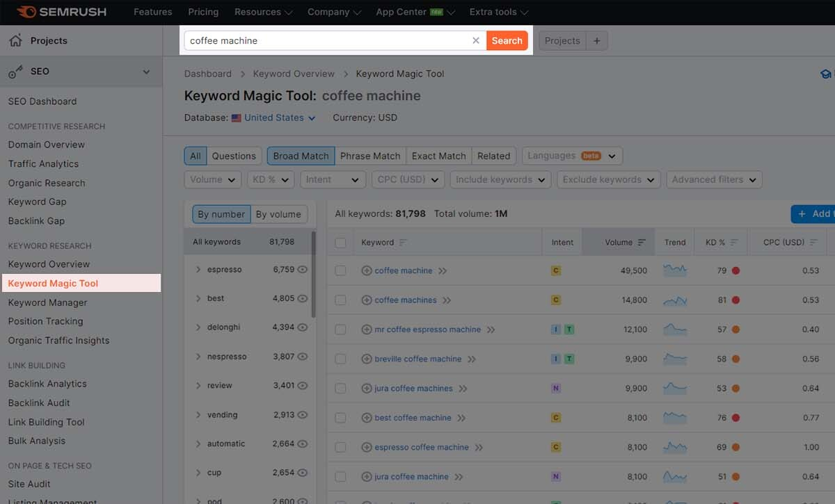835x504 pixels.
Task: Click the plus icon beside mr coffee espresso machine
Action: (367, 330)
